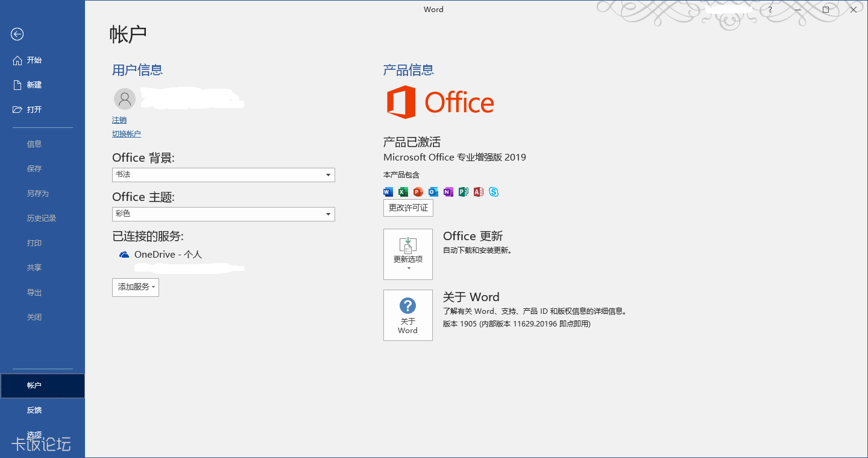Click the Access product icon
868x458 pixels.
pyautogui.click(x=479, y=192)
